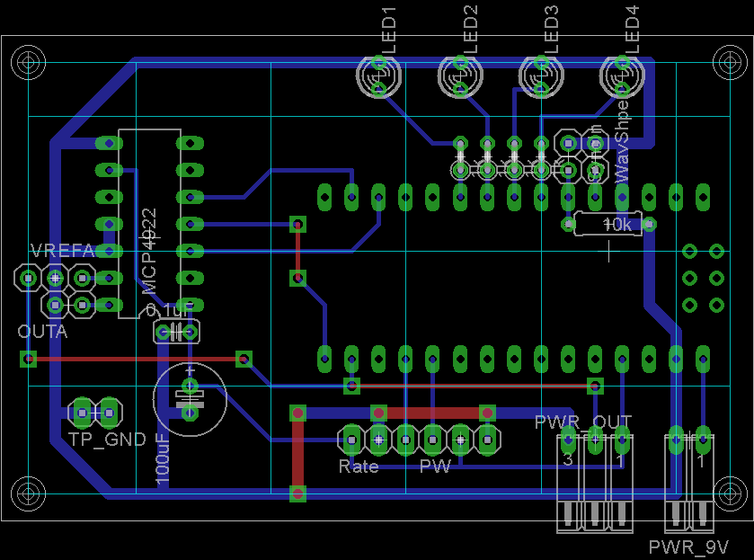754x560 pixels.
Task: Select the LED1 footprint
Action: coord(377,75)
